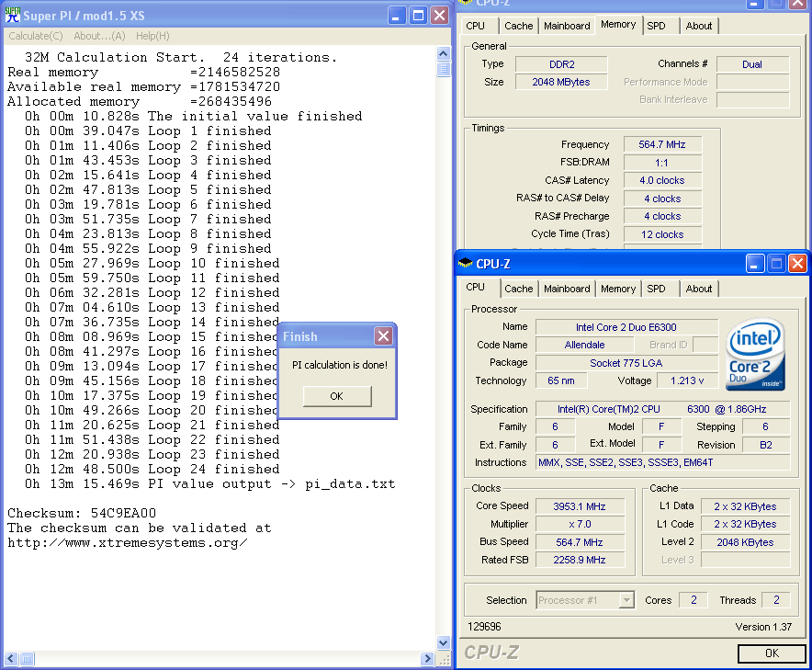Image resolution: width=812 pixels, height=670 pixels.
Task: Click the scroll left arrow in Super PI
Action: (x=11, y=659)
